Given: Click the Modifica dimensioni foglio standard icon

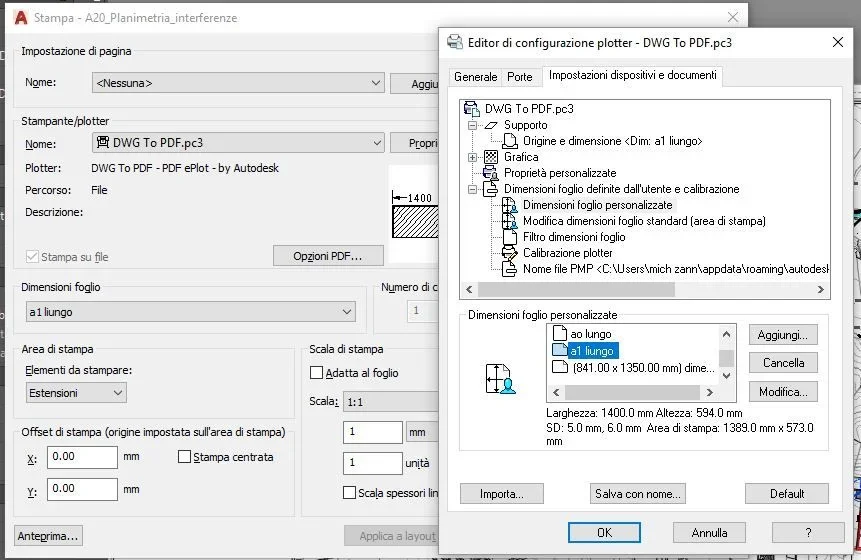Looking at the screenshot, I should [x=510, y=221].
